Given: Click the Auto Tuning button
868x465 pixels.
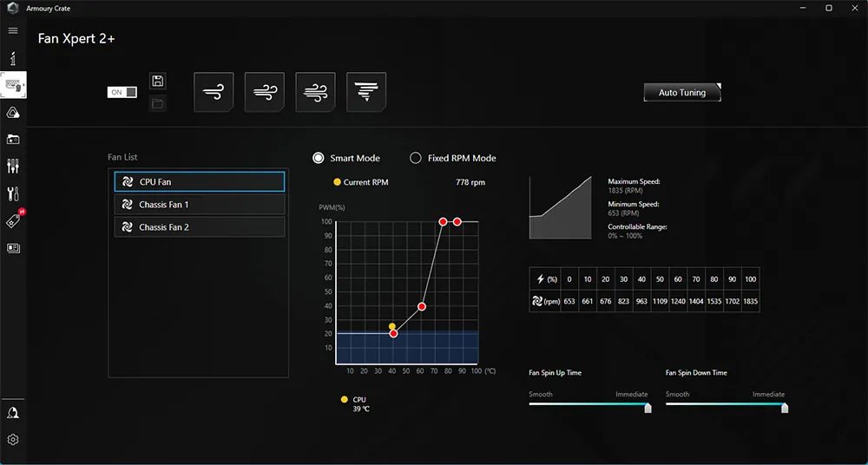Looking at the screenshot, I should click(682, 93).
